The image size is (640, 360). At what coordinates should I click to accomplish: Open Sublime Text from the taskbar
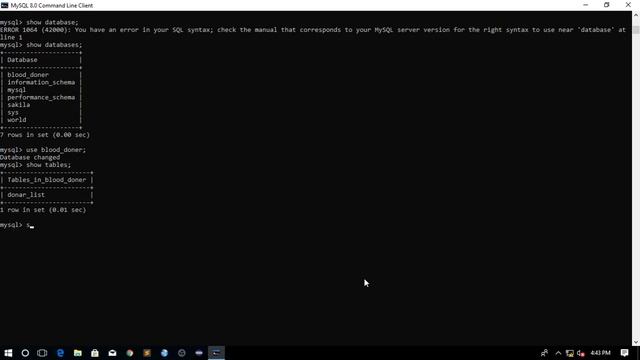click(147, 353)
